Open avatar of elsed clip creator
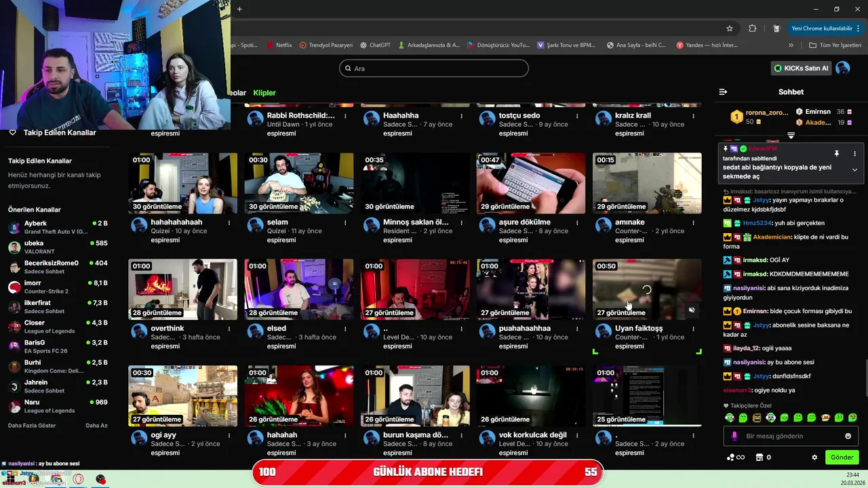This screenshot has width=868, height=488. pyautogui.click(x=255, y=331)
